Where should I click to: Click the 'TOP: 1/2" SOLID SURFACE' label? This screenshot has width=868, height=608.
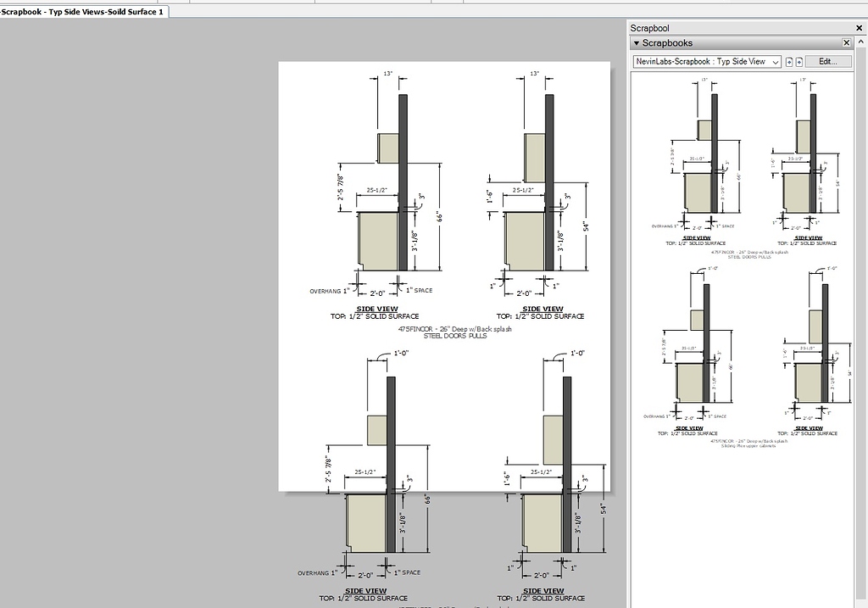pyautogui.click(x=376, y=315)
